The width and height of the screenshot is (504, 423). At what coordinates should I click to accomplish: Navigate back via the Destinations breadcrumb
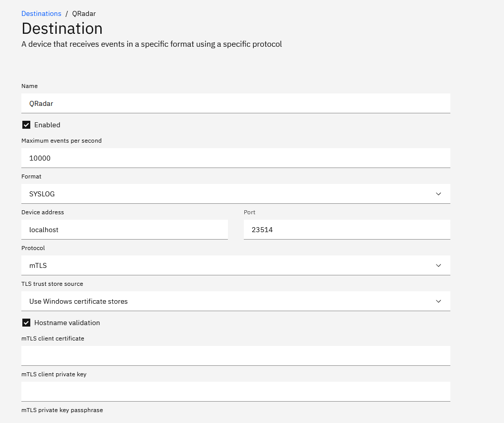point(41,13)
